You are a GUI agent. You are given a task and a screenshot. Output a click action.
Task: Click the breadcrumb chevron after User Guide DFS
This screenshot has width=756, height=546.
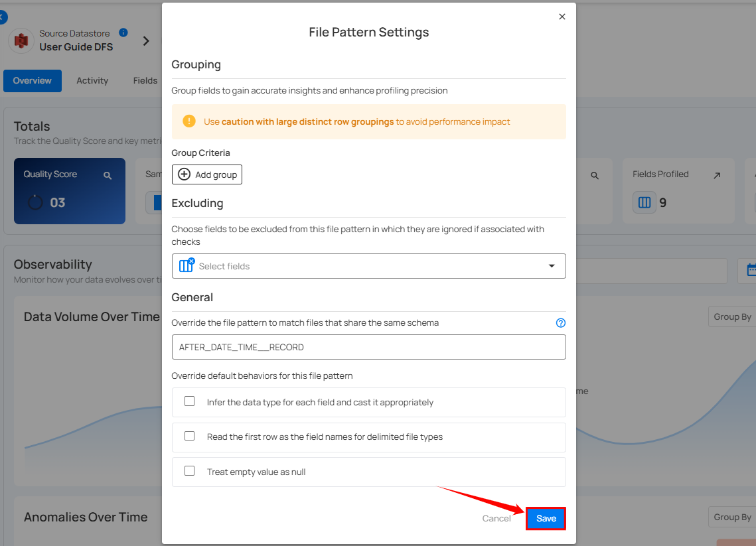[146, 41]
